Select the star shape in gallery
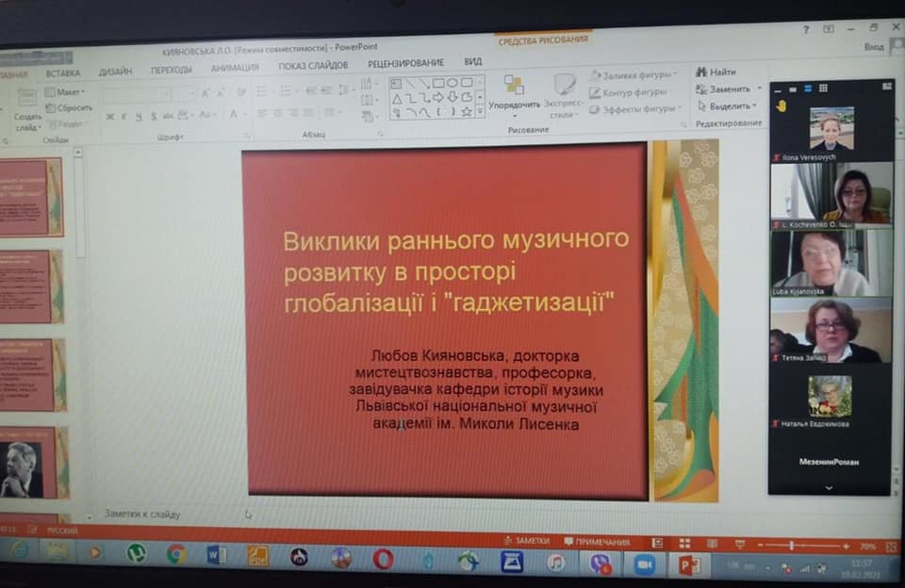 [467, 111]
